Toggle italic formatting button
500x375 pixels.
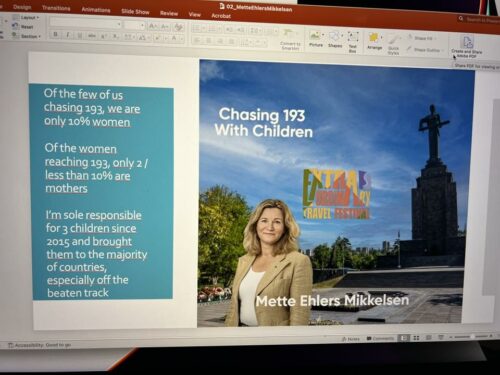click(68, 35)
